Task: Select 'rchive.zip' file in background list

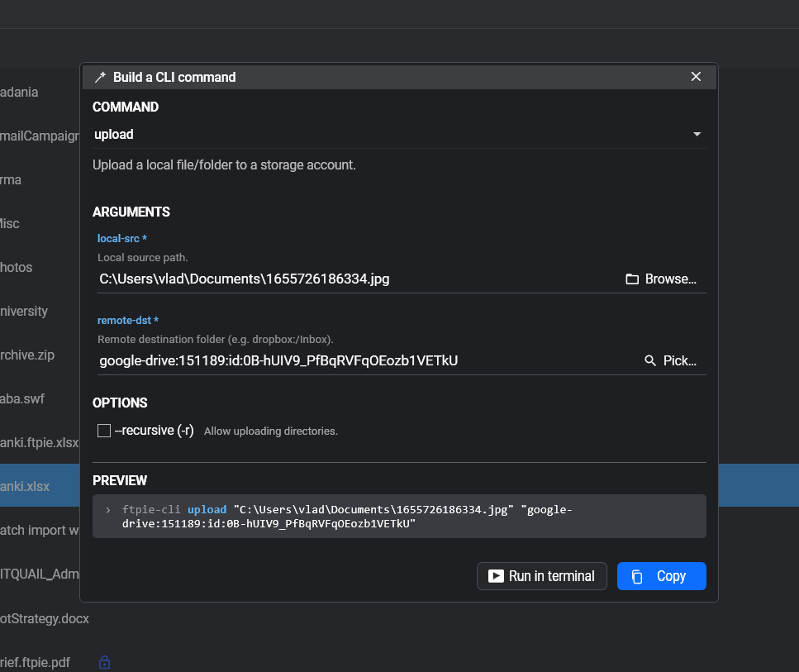Action: [x=27, y=355]
